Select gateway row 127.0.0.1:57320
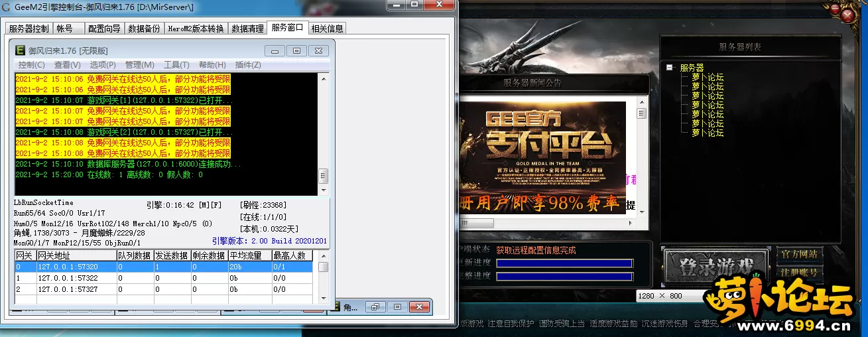 tap(163, 267)
